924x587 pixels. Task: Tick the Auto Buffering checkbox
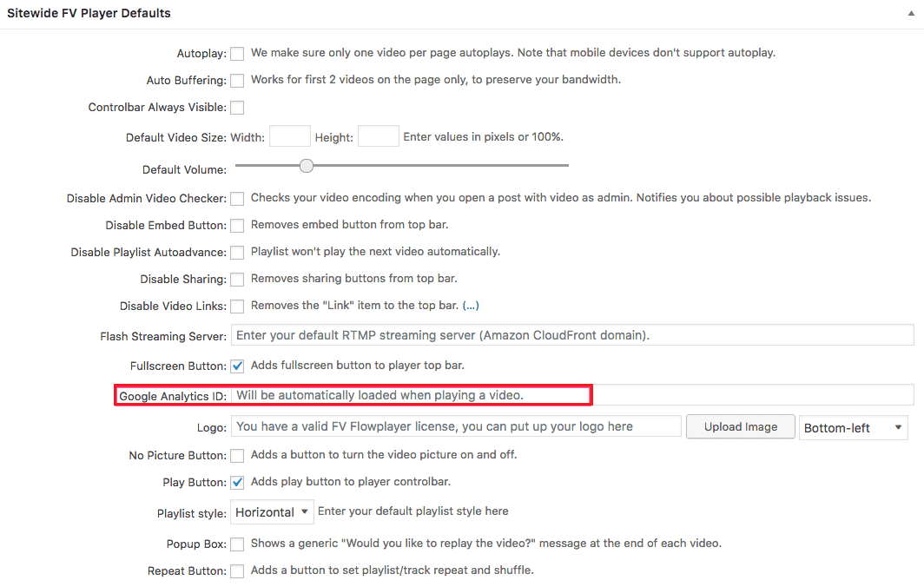coord(237,81)
